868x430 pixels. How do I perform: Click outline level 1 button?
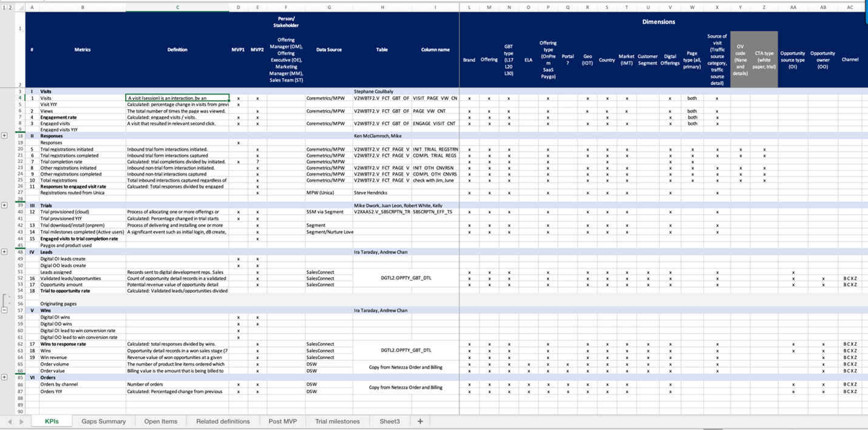coord(3,7)
